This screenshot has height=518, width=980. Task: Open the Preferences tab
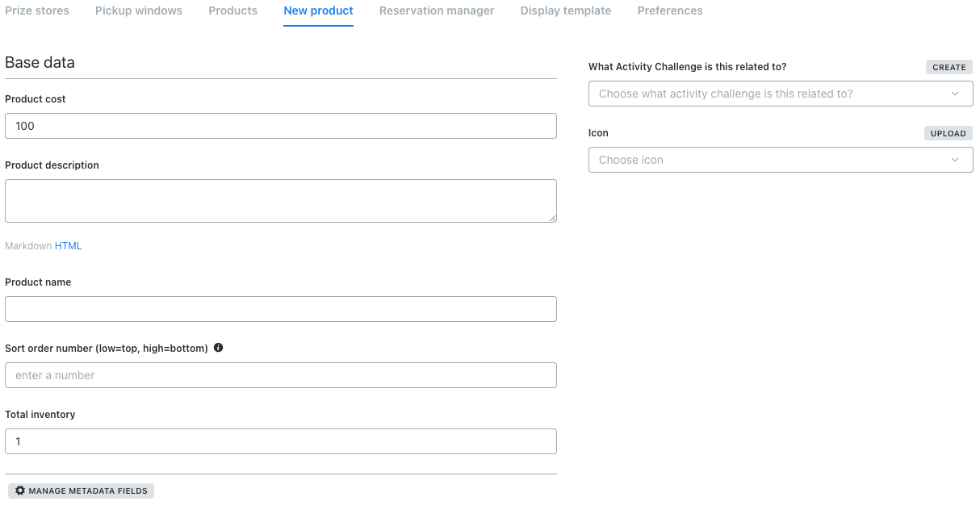point(670,11)
